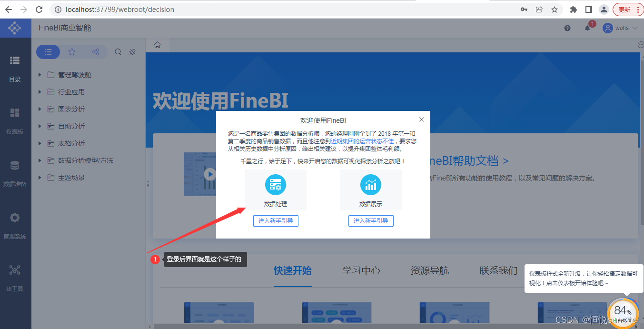Open the 管理系统 management system sidebar section
Viewport: 644px width, 329px height.
[x=15, y=226]
